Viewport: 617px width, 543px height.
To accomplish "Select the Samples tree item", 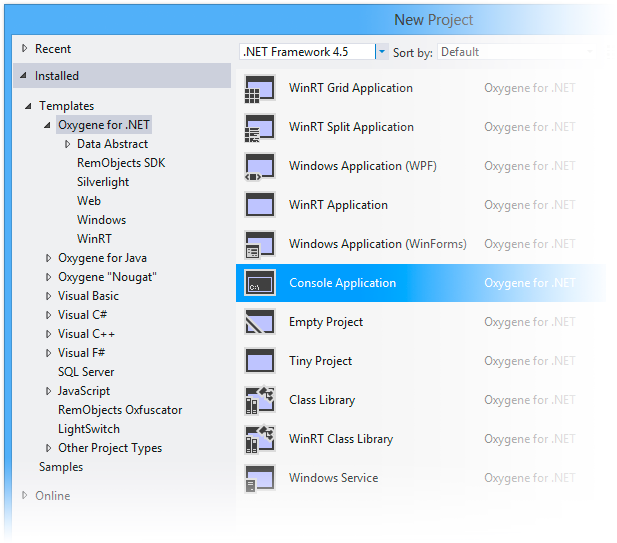I will pos(61,467).
